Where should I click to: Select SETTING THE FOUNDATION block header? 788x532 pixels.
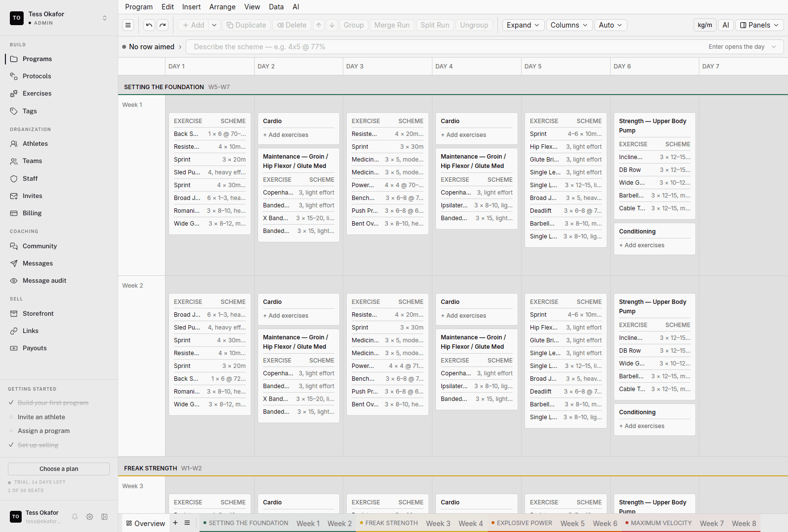point(164,87)
